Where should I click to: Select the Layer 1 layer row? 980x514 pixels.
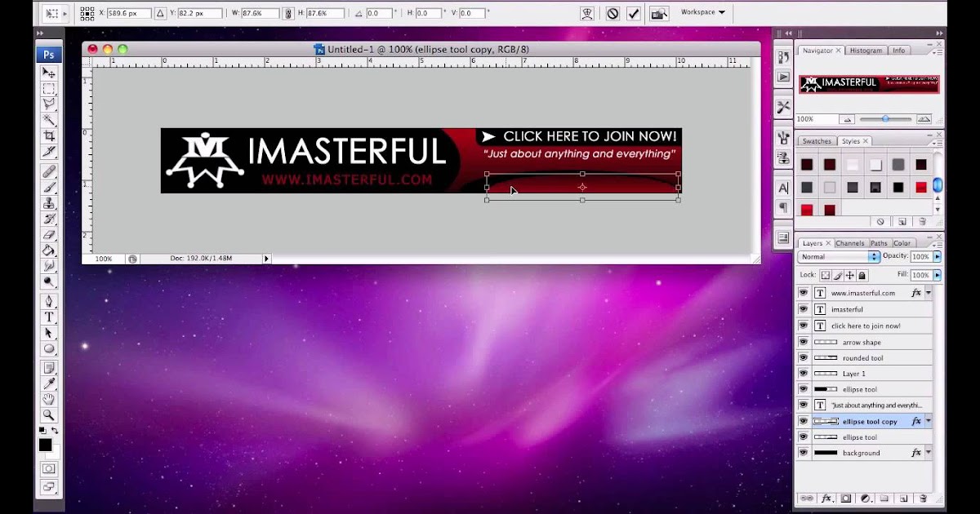(x=864, y=374)
